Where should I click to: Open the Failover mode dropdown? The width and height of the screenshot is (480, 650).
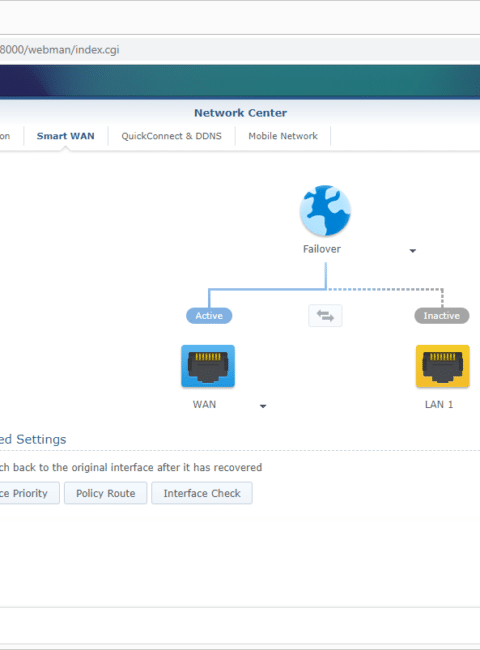coord(412,250)
